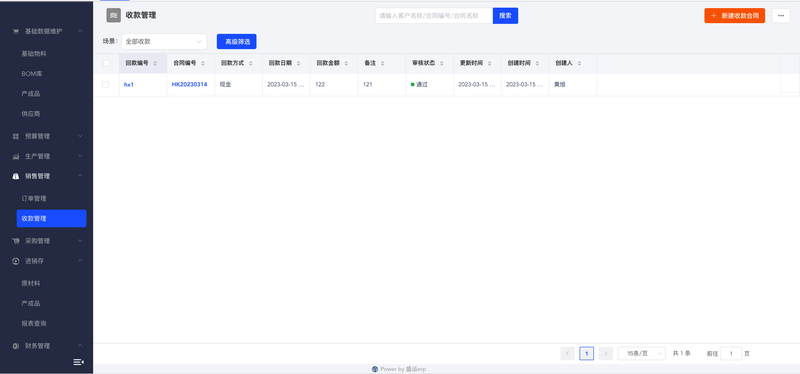Open 产成品 under 基础数据维护
800x374 pixels.
pyautogui.click(x=31, y=94)
